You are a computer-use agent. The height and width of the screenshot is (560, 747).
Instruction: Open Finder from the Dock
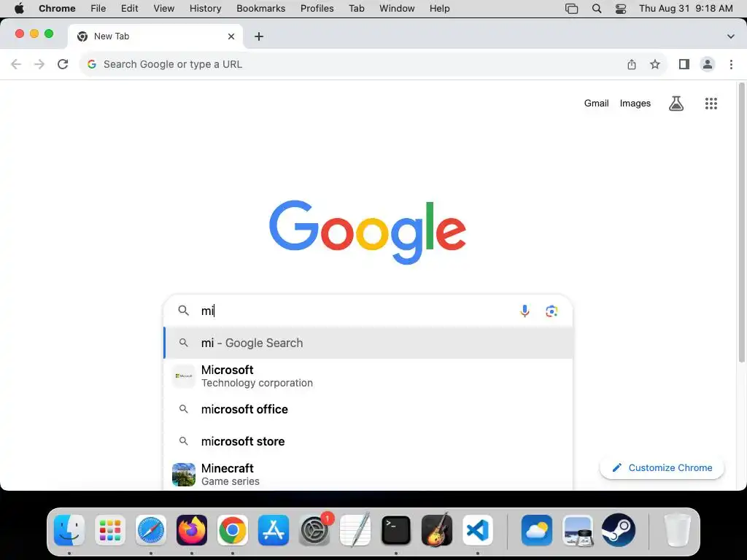click(x=69, y=530)
